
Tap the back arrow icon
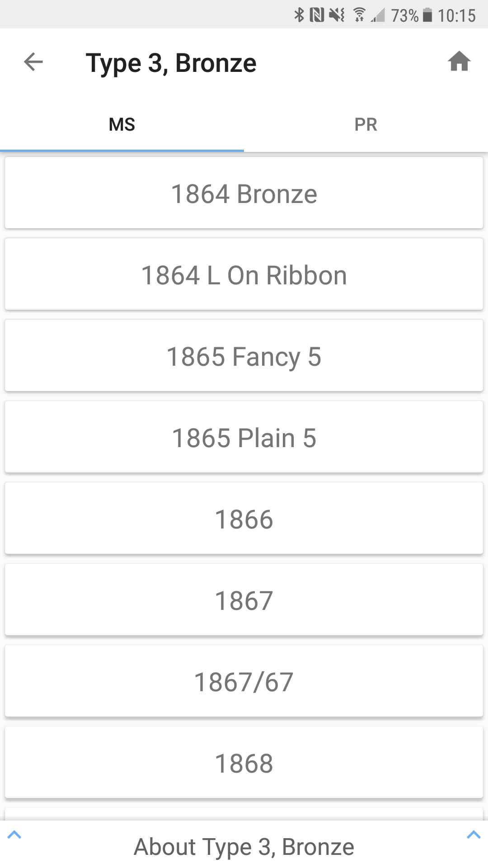click(33, 62)
